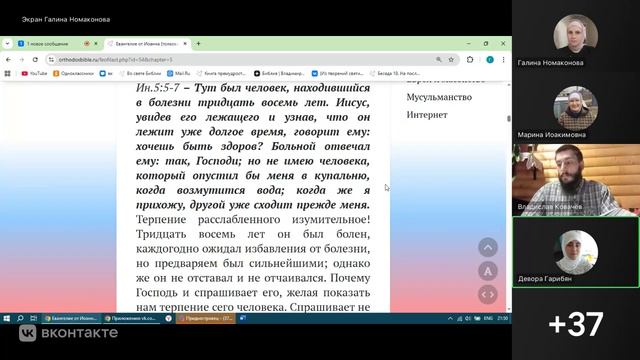
Task: Open the YouTube bookmark
Action: [34, 73]
